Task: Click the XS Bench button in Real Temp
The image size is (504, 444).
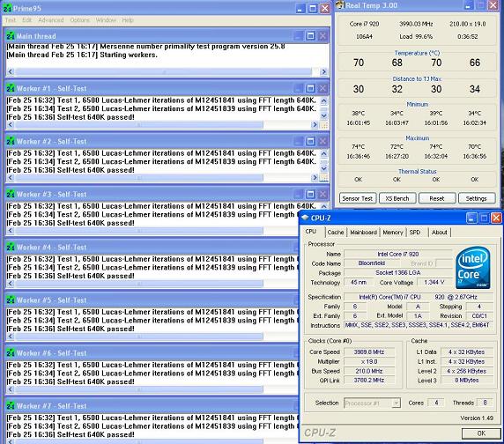Action: [x=397, y=198]
